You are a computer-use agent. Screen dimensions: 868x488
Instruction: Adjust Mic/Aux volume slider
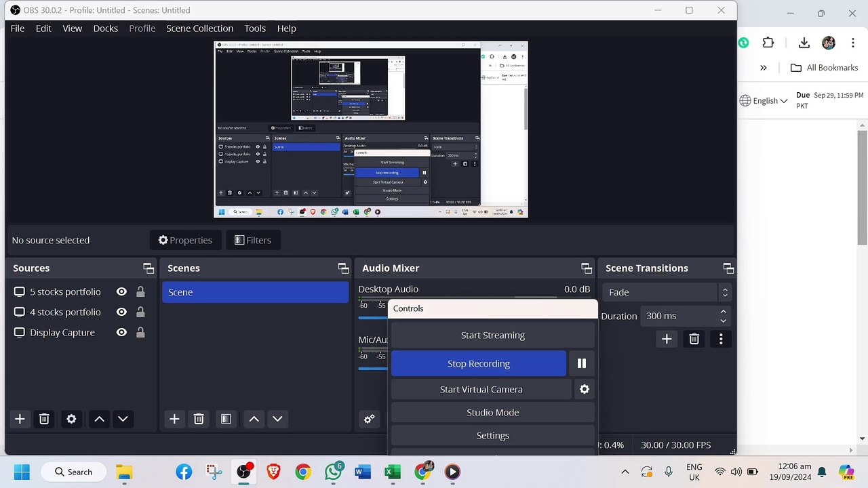click(373, 369)
